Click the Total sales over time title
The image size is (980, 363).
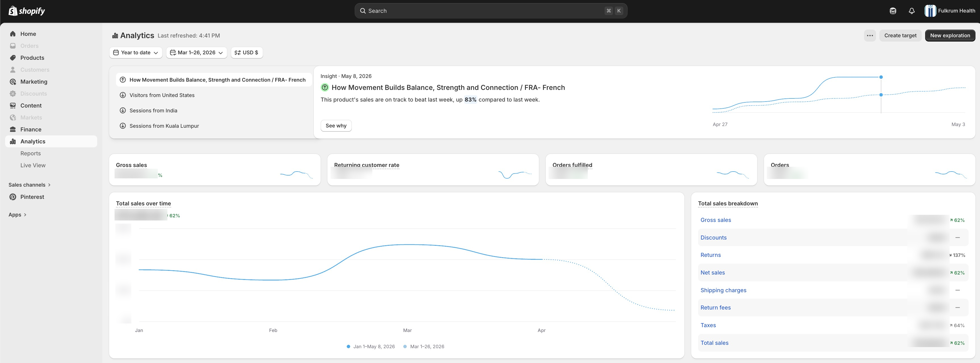144,203
